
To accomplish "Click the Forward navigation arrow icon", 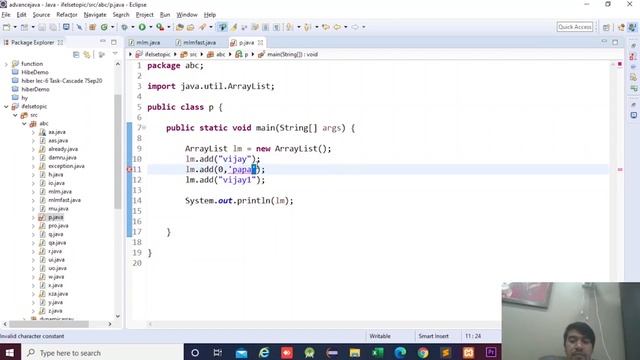I will (355, 27).
